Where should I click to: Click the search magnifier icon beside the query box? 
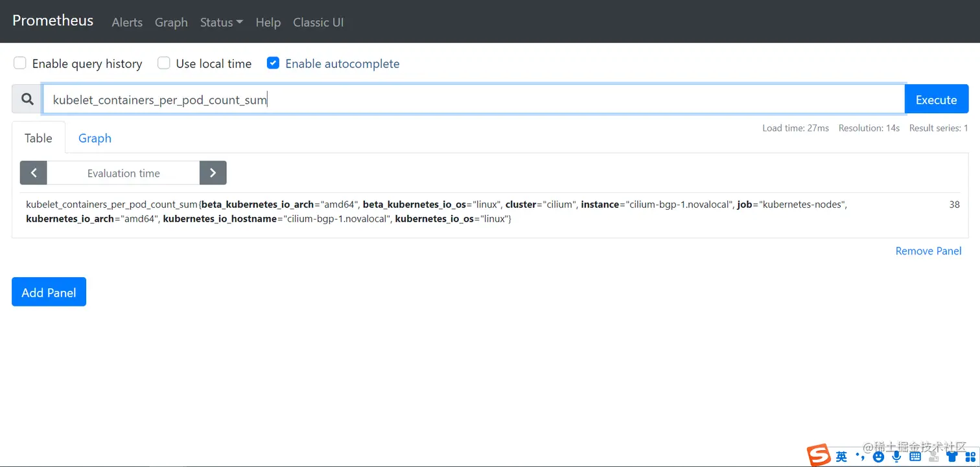tap(27, 99)
